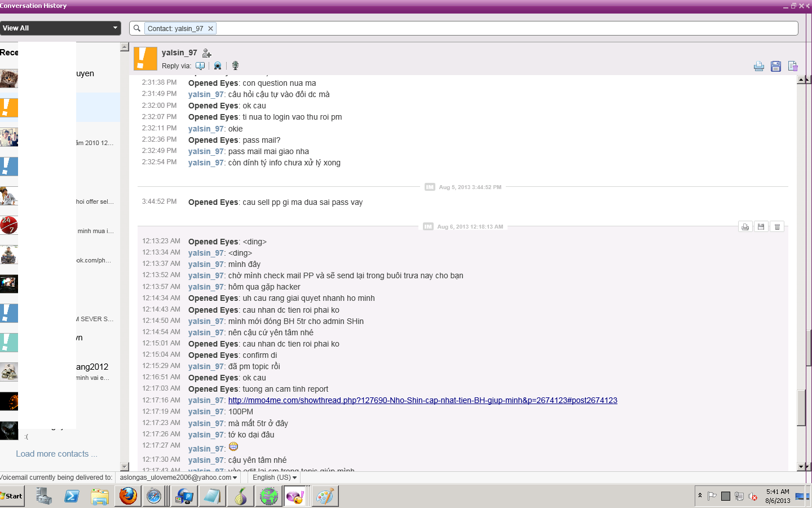Click the taskbar clock showing 5:41 AM
The width and height of the screenshot is (812, 508).
click(778, 496)
